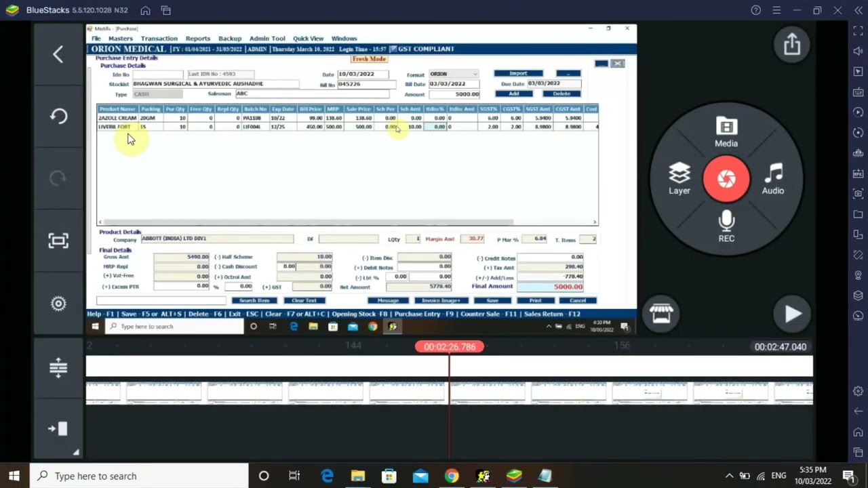This screenshot has width=868, height=488.
Task: Export the project with the share icon
Action: click(792, 45)
